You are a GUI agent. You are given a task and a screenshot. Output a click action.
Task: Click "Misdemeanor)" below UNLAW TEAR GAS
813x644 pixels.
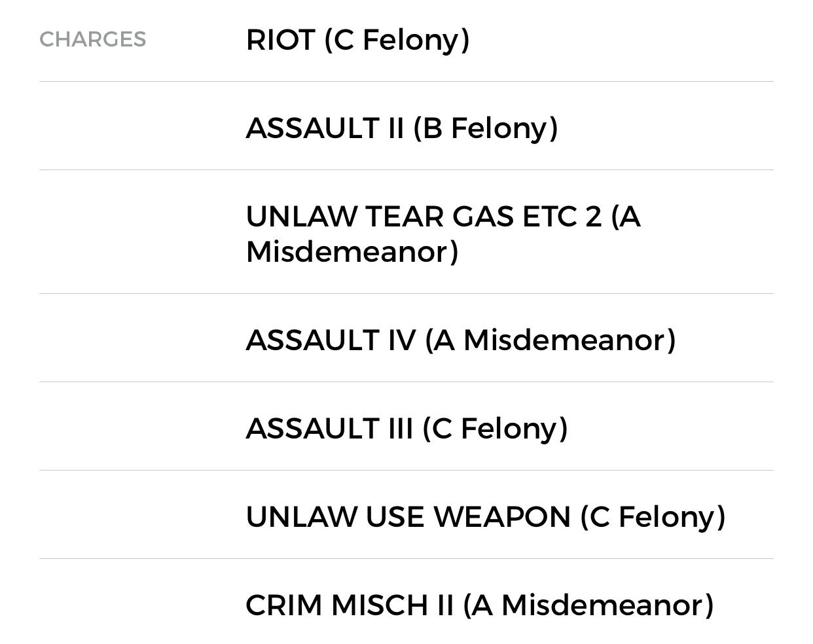[352, 252]
